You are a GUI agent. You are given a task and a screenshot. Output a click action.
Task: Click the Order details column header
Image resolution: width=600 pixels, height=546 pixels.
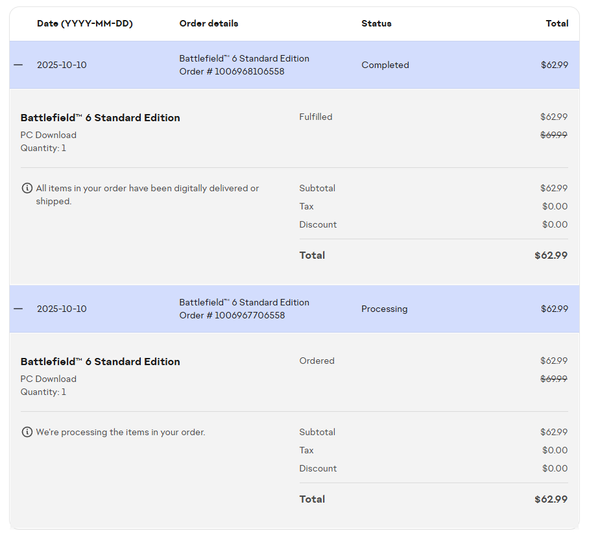209,23
